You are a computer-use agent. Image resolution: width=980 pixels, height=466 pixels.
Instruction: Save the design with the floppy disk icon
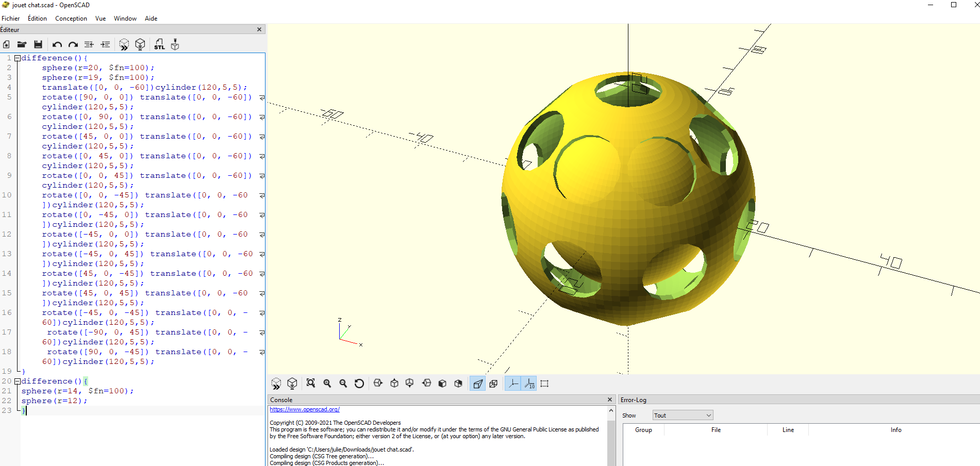tap(38, 44)
